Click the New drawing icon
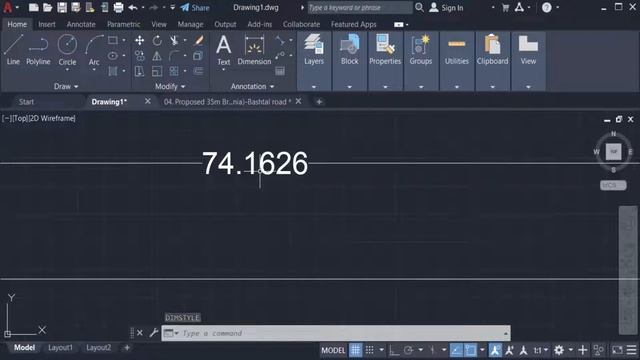Viewport: 640px width, 360px height. click(x=34, y=7)
